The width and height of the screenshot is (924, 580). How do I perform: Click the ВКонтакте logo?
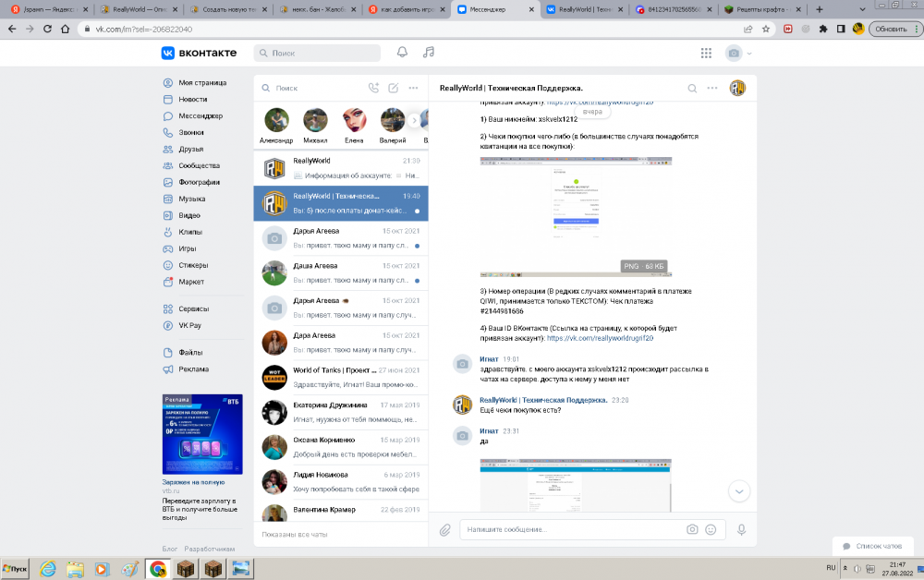point(199,53)
